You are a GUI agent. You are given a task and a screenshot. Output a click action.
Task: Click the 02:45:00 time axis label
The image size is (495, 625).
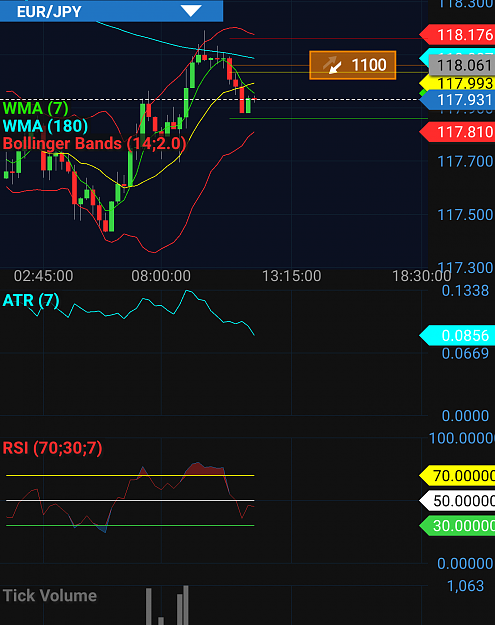click(x=43, y=276)
